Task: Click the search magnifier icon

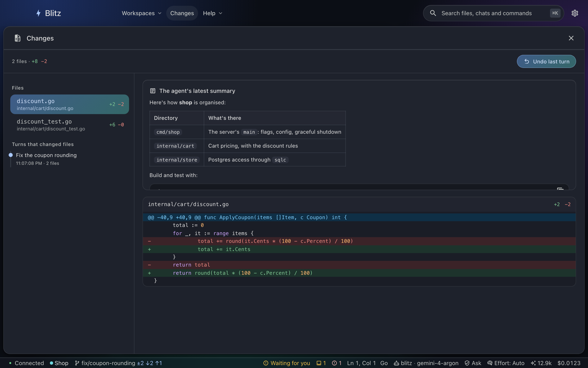Action: (433, 13)
